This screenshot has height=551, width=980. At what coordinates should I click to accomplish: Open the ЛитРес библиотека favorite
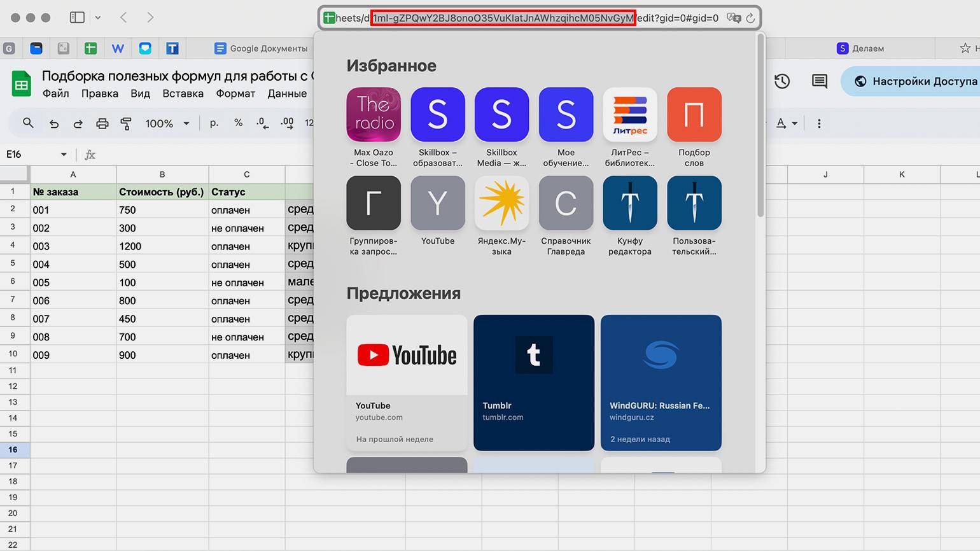coord(630,127)
